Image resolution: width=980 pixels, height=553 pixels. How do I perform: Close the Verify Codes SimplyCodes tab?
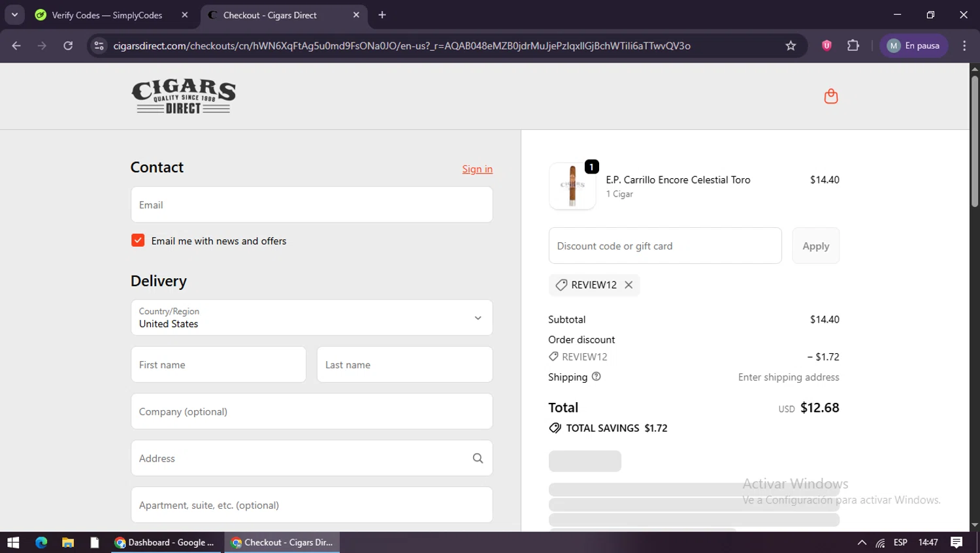[x=185, y=15]
